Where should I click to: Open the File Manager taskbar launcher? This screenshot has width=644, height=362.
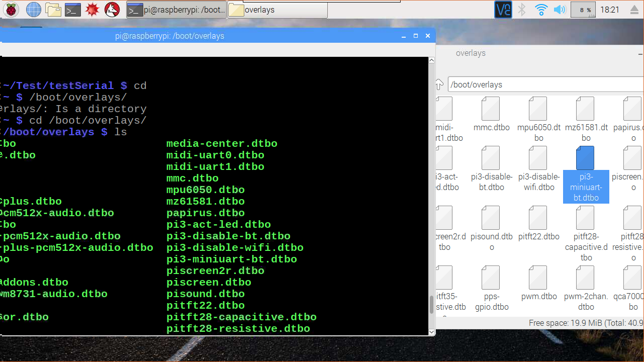pyautogui.click(x=53, y=10)
